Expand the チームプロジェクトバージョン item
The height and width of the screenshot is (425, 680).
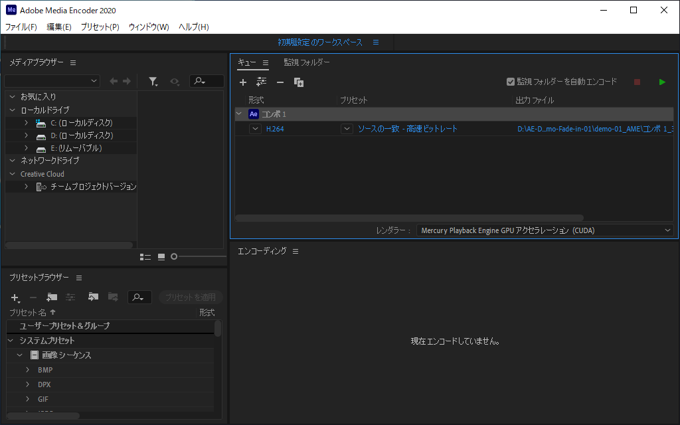click(x=26, y=186)
